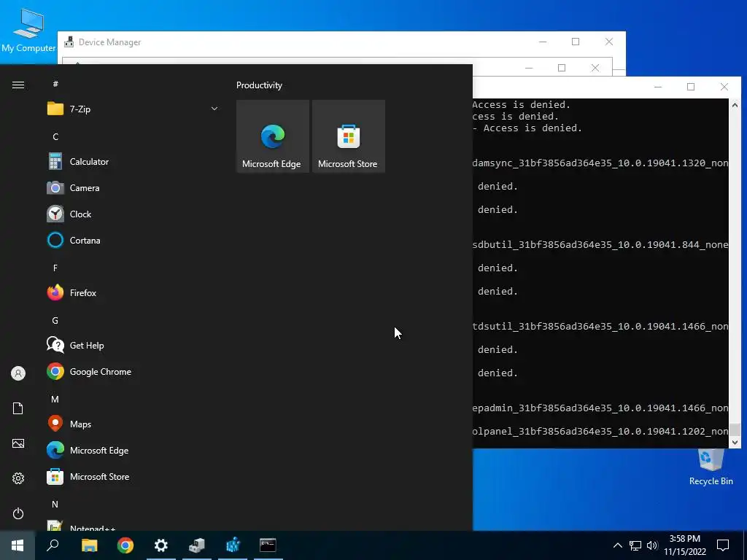Open the user account icon in Start sidebar

18,373
